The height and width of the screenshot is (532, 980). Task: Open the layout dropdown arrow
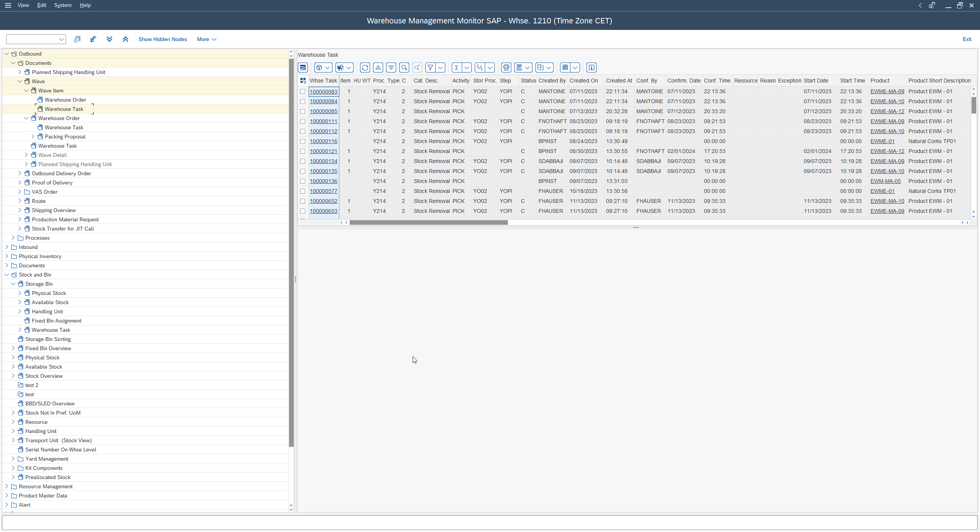coord(575,68)
